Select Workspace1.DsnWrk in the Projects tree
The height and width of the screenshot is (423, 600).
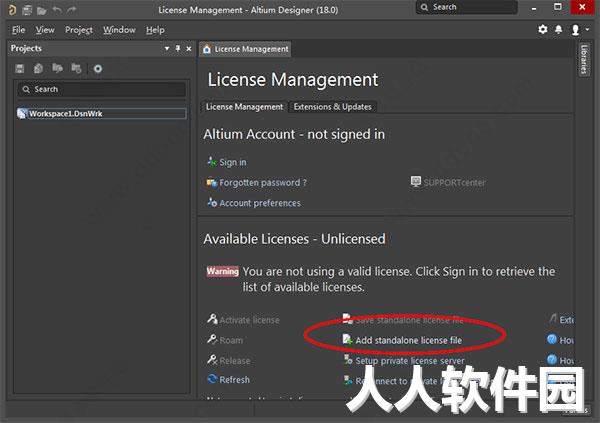pos(65,114)
